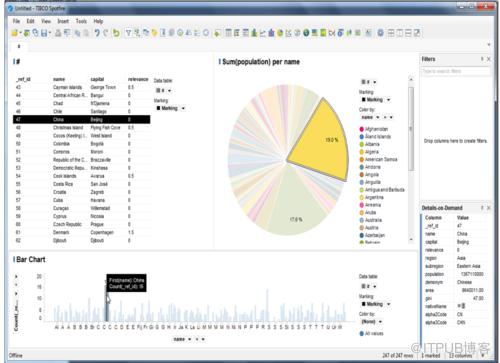500x363 pixels.
Task: Open the Tools menu
Action: click(x=81, y=21)
